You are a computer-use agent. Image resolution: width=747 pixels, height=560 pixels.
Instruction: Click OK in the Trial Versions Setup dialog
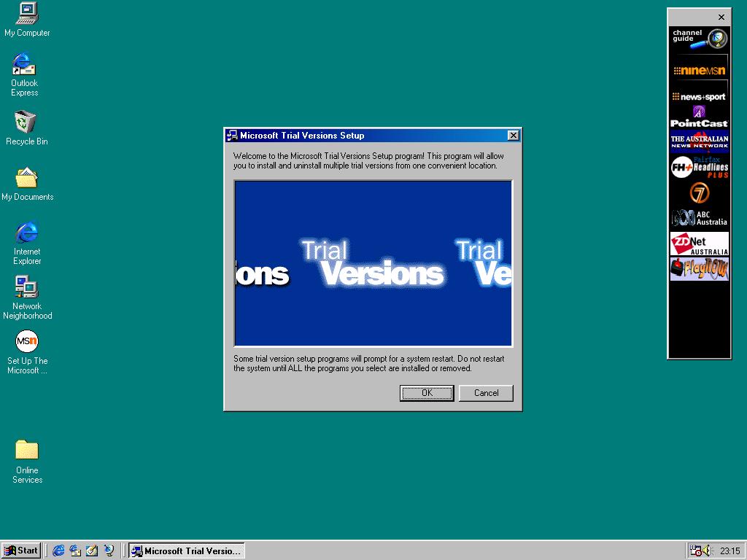[427, 393]
